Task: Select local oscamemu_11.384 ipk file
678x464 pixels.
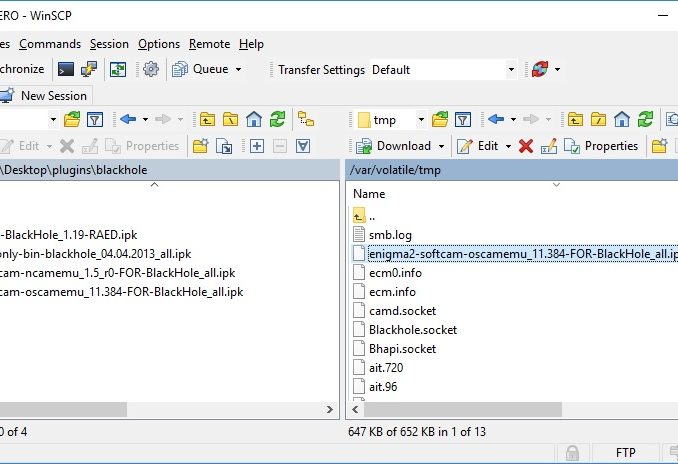Action: [122, 292]
